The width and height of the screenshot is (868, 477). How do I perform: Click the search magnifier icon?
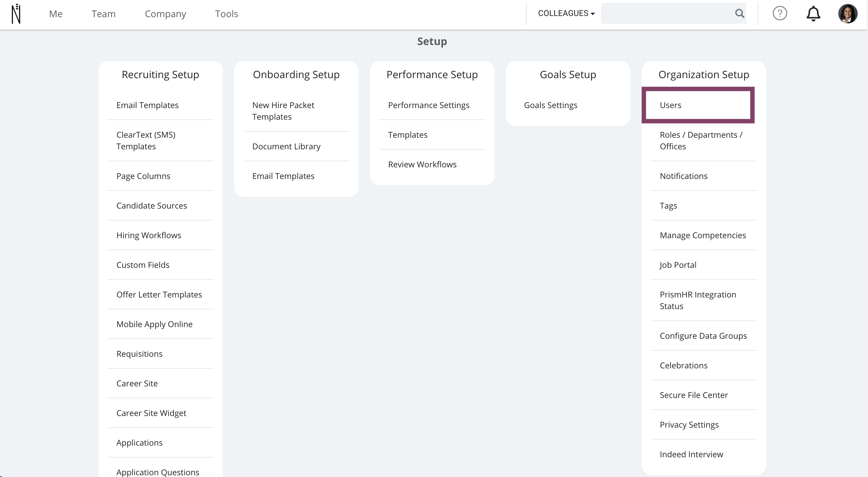coord(739,13)
